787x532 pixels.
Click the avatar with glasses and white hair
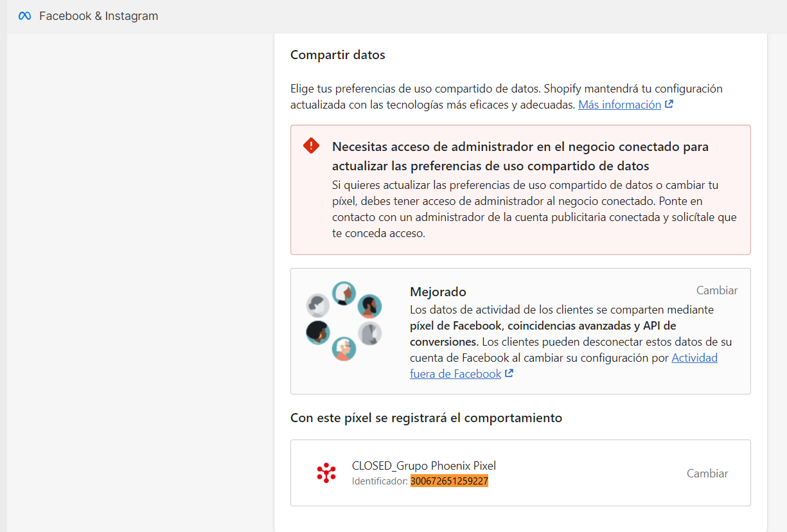tap(344, 349)
